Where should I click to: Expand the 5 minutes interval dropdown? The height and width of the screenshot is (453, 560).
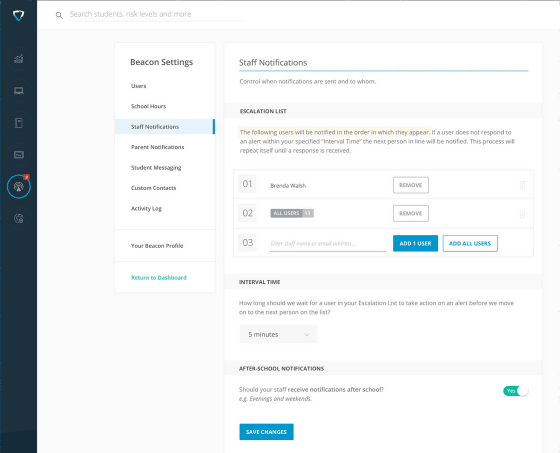tap(278, 334)
